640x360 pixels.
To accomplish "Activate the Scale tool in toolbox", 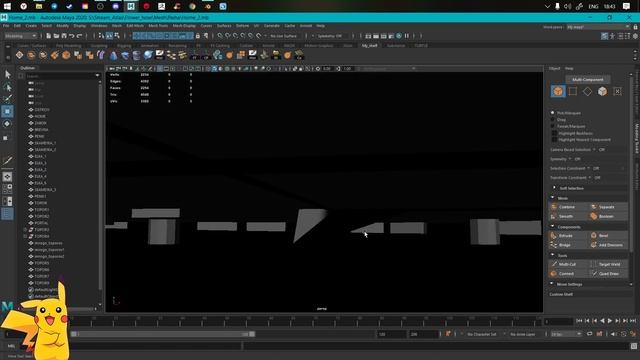I will tap(7, 137).
